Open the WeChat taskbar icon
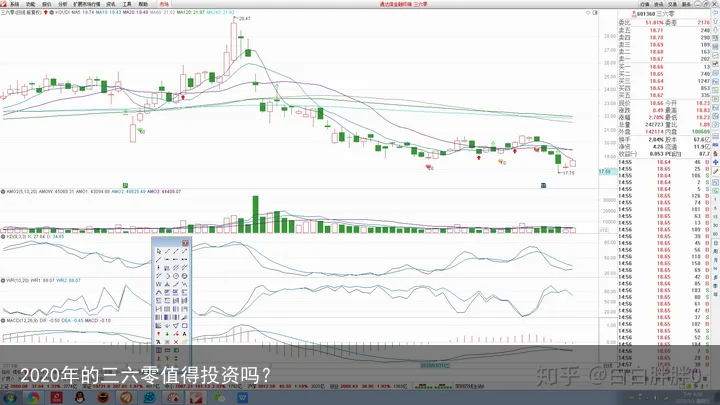The height and width of the screenshot is (405, 720). tap(219, 397)
